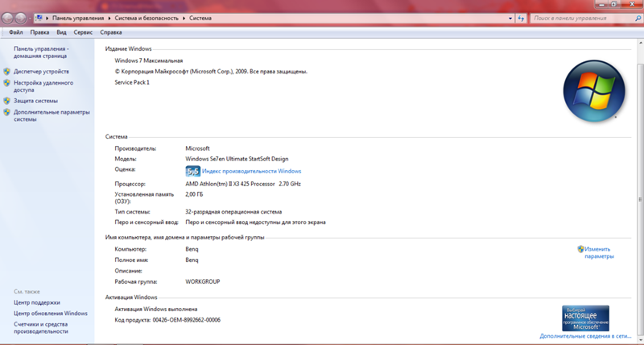Click shield icon next to Настройка удаленного доступа
The width and height of the screenshot is (644, 345).
tap(6, 83)
